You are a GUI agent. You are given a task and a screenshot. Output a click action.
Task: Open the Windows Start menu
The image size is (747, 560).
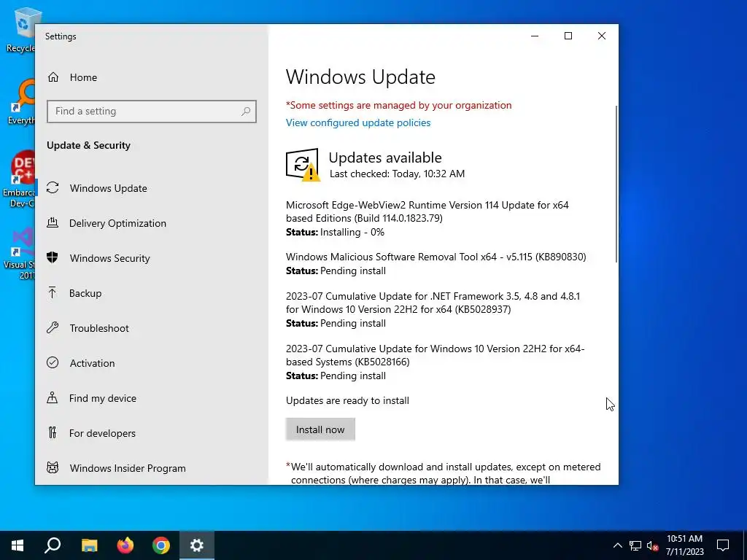[18, 545]
